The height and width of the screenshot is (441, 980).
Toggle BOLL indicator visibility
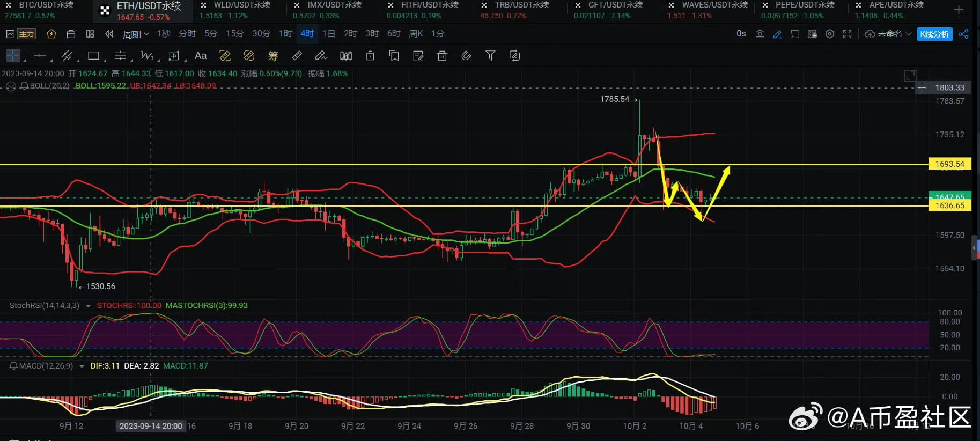pyautogui.click(x=11, y=86)
